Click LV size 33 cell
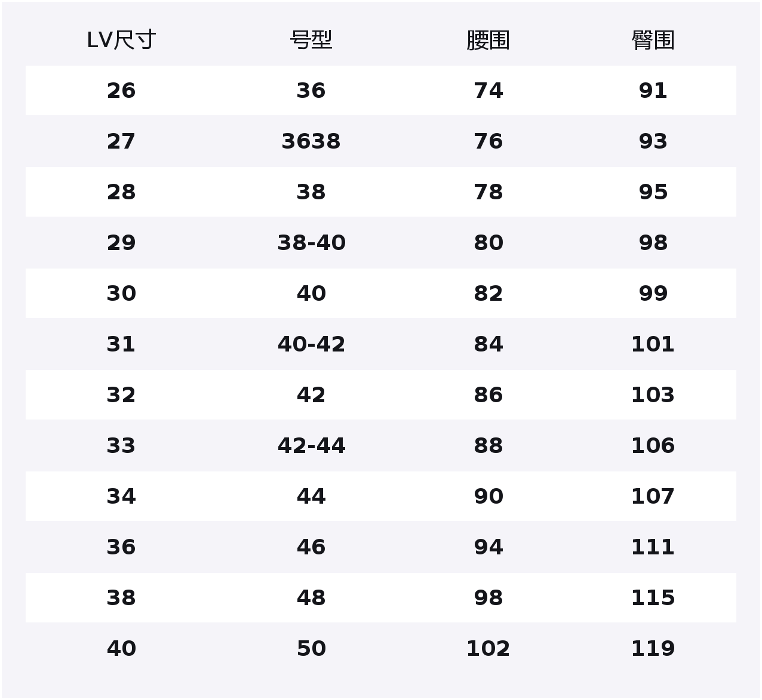Image resolution: width=762 pixels, height=700 pixels. 121,446
